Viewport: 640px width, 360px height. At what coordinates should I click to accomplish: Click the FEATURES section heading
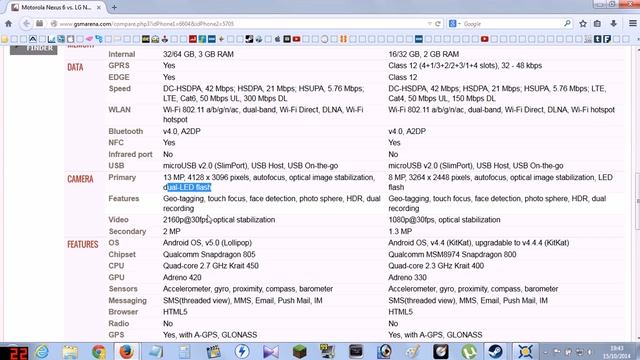(83, 244)
